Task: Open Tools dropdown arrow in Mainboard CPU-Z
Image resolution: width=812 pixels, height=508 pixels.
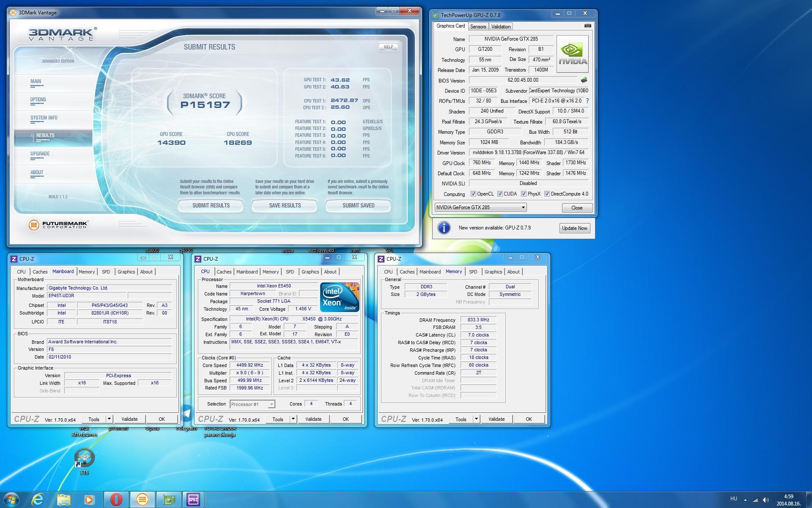Action: click(x=109, y=419)
